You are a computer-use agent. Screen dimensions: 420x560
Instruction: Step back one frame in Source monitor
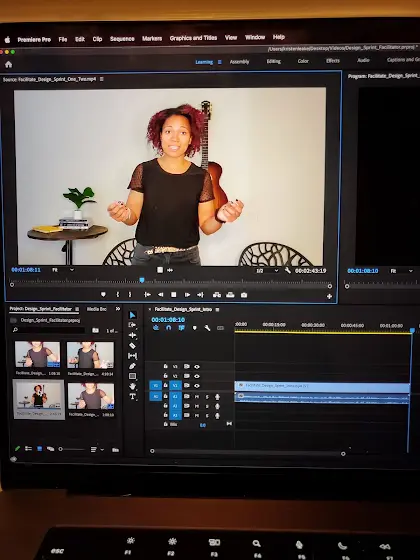(x=160, y=295)
